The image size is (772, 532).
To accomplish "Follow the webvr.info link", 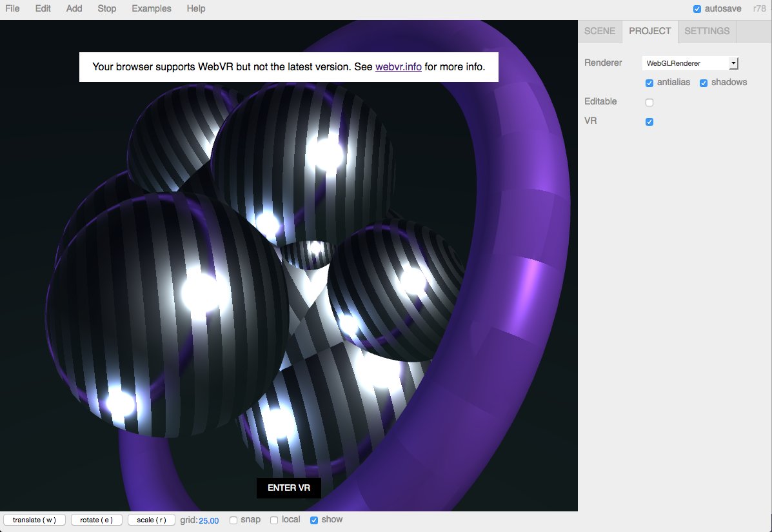I will pyautogui.click(x=399, y=66).
